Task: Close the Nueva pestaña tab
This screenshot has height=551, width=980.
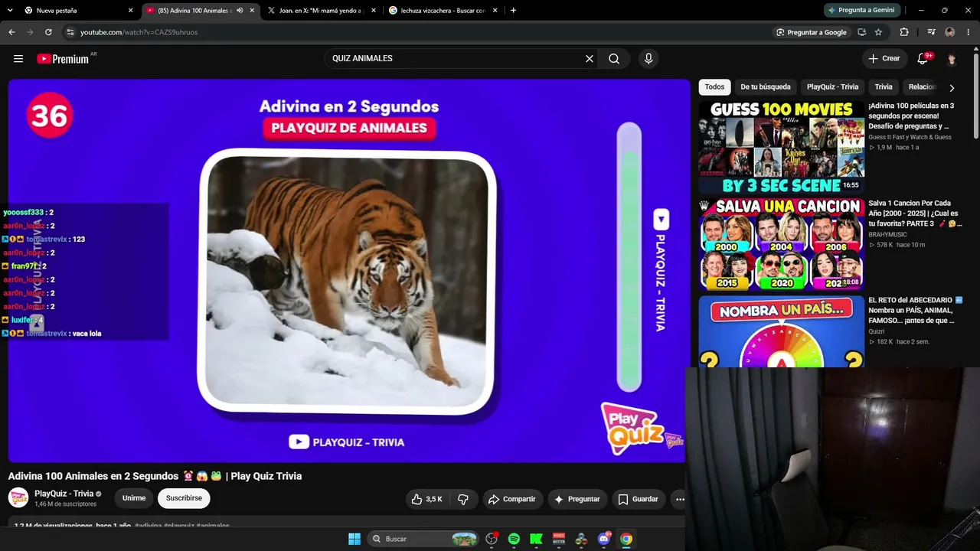Action: (130, 11)
